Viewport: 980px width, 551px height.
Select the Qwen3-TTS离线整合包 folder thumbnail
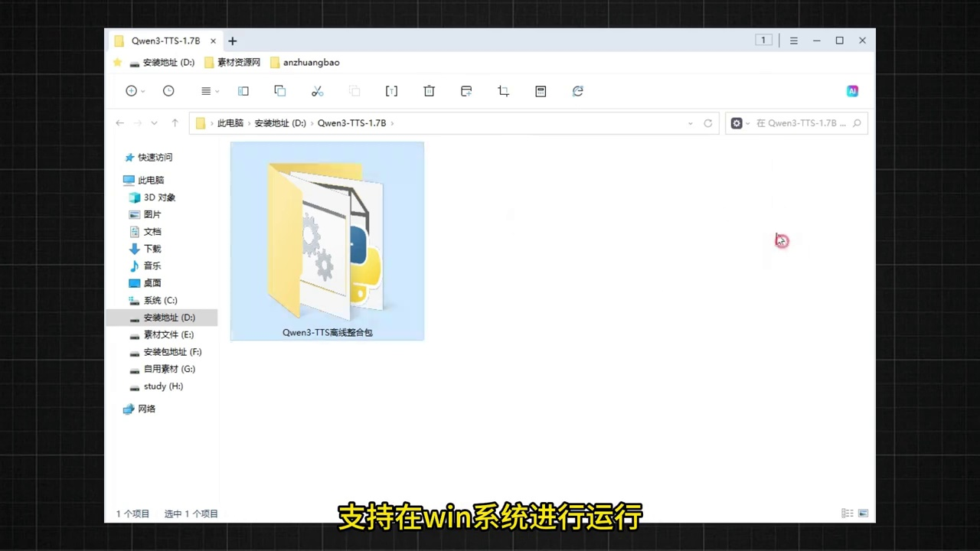[x=326, y=240]
